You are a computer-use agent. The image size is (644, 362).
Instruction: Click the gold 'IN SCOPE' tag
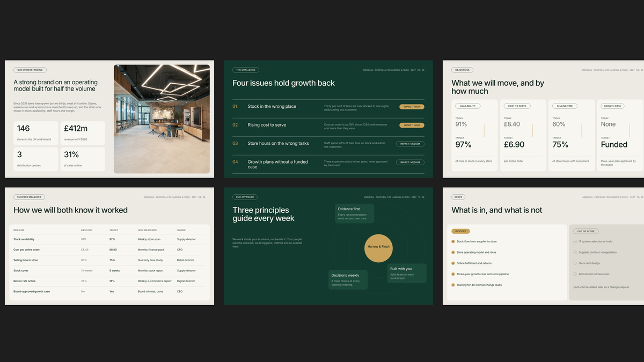tap(460, 231)
